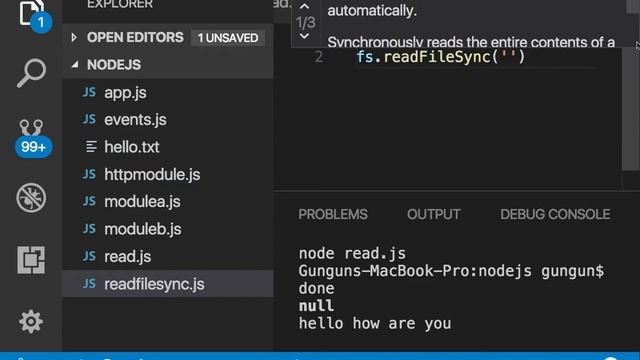Click the Gunguns-MacBook-Pro terminal prompt line
The height and width of the screenshot is (360, 640).
click(451, 271)
